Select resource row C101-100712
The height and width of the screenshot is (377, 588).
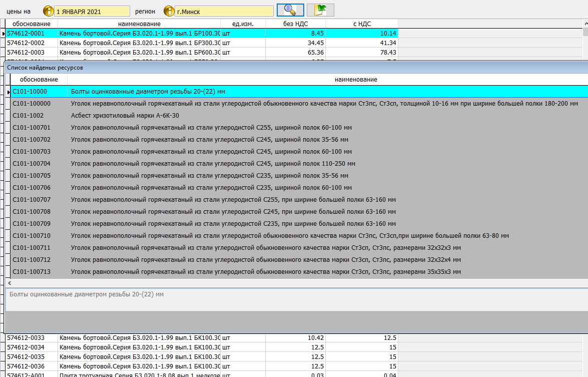(299, 259)
